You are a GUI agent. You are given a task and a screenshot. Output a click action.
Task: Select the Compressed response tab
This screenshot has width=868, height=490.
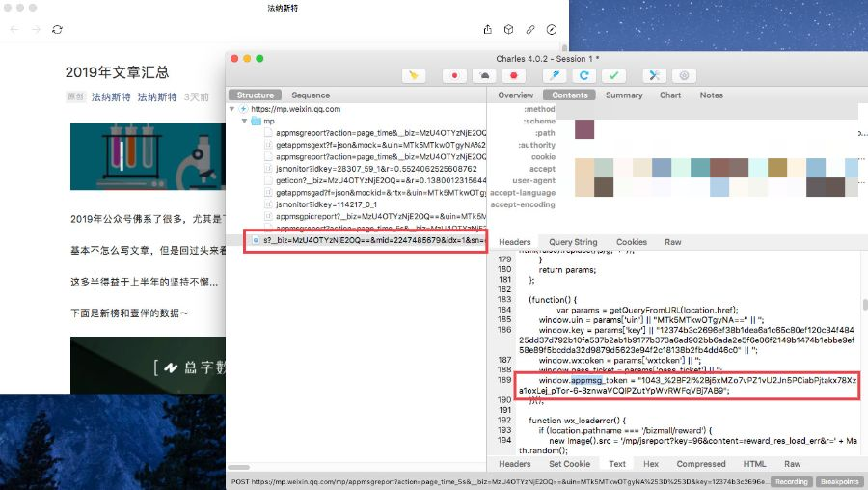(701, 464)
